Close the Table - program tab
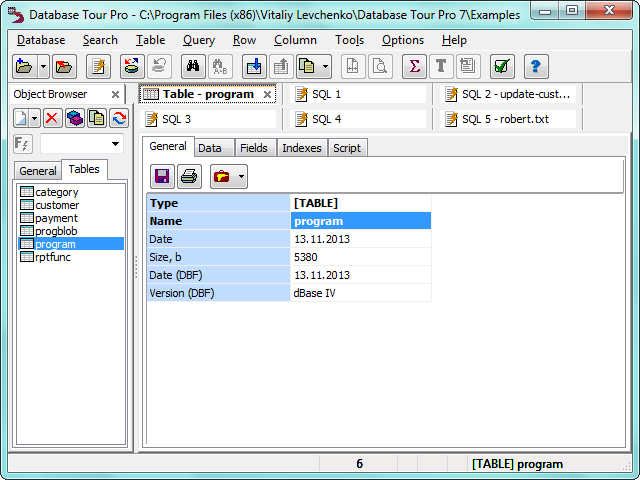The height and width of the screenshot is (480, 640). pos(267,95)
